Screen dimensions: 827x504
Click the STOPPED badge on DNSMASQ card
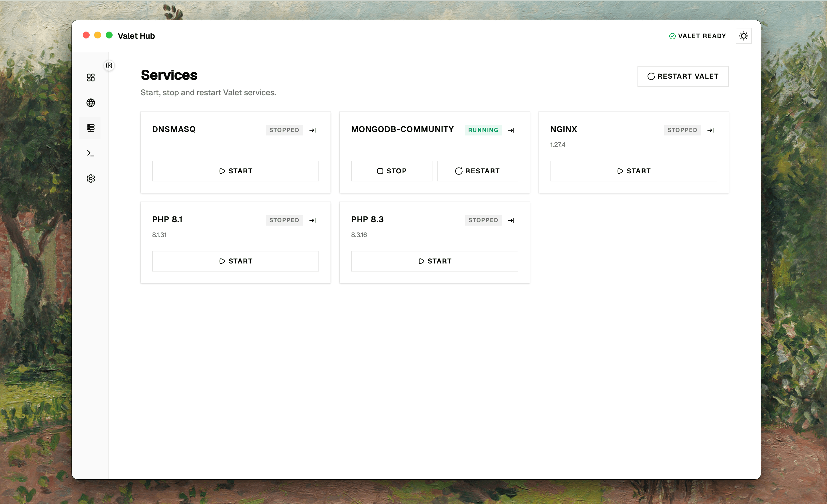[x=284, y=130]
